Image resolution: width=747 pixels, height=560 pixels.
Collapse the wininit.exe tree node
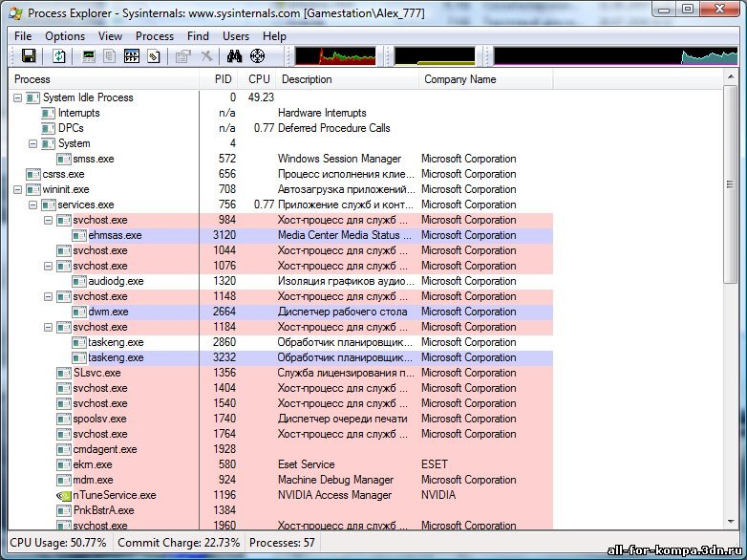click(17, 189)
